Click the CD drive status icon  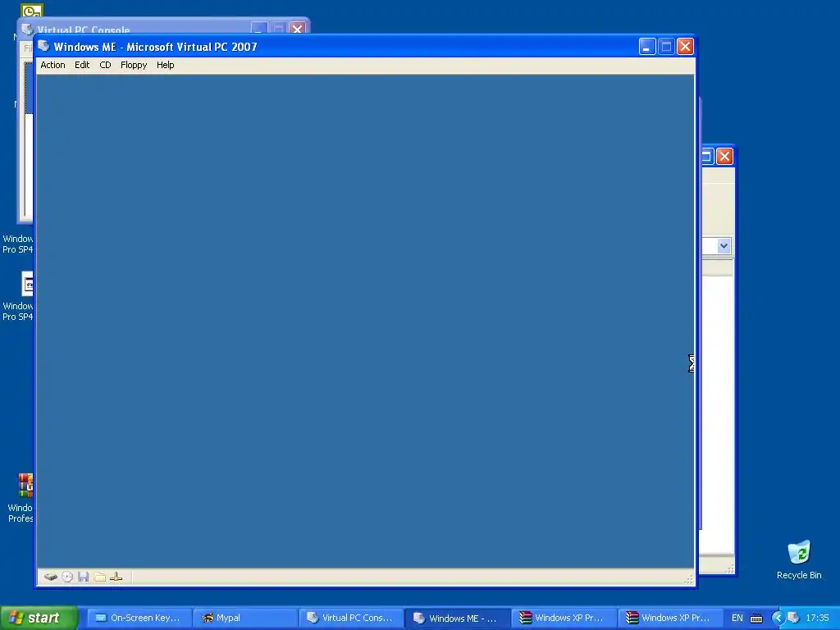(x=67, y=577)
